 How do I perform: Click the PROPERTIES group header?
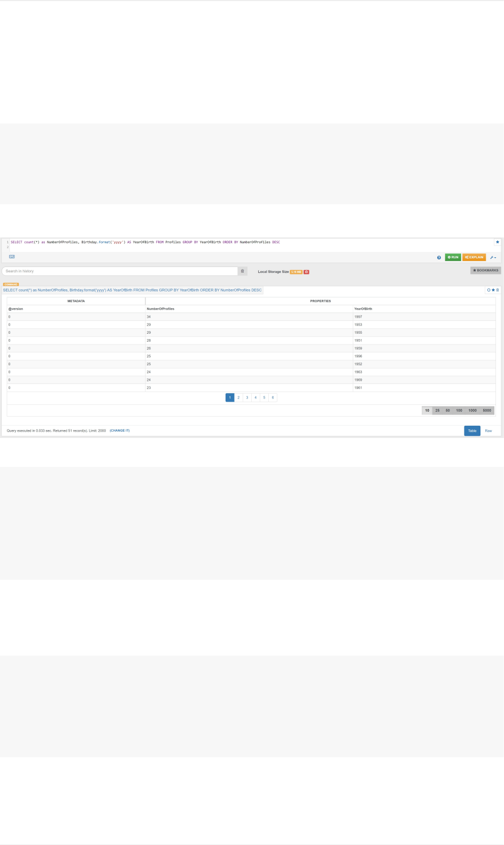click(x=321, y=301)
